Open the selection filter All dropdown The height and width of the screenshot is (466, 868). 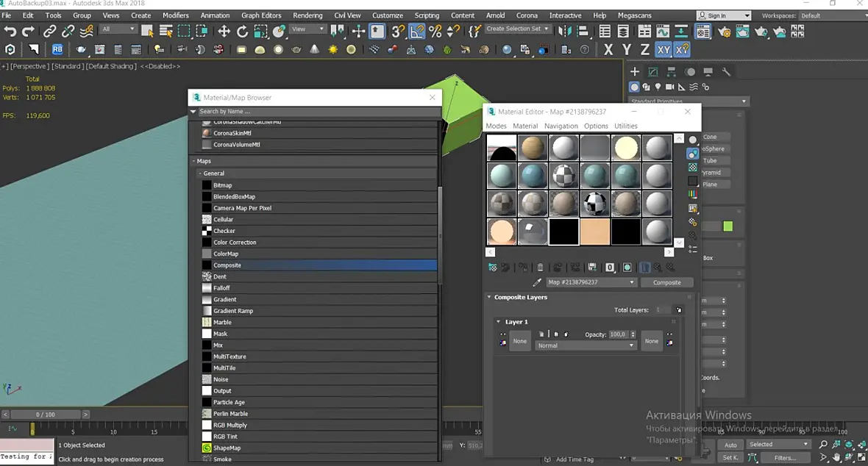point(118,29)
